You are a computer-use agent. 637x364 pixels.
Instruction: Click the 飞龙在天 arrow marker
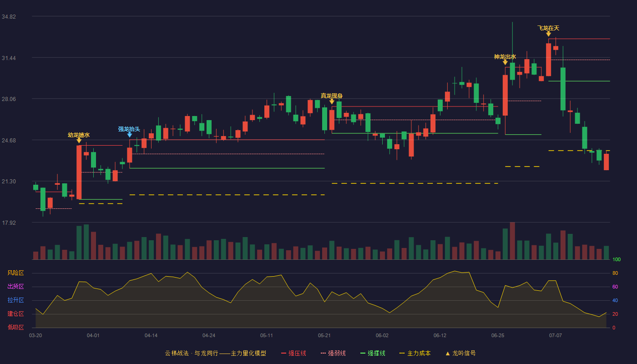click(548, 34)
